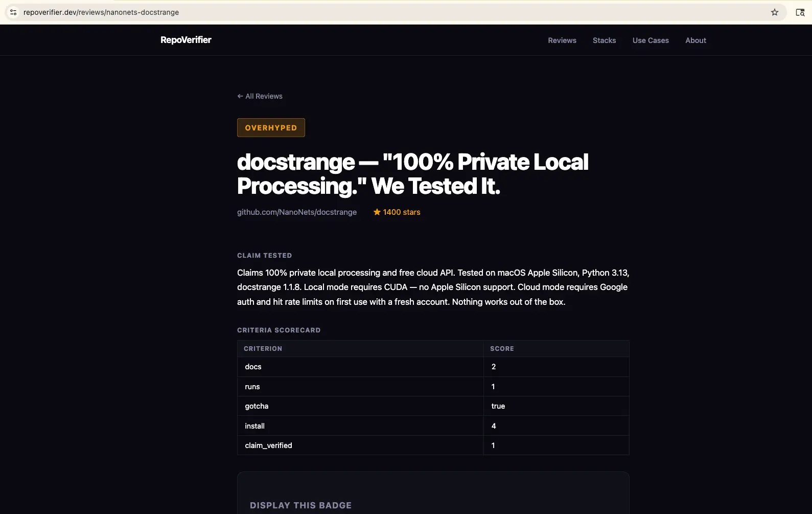Viewport: 812px width, 514px height.
Task: Navigate to Use Cases
Action: 651,40
